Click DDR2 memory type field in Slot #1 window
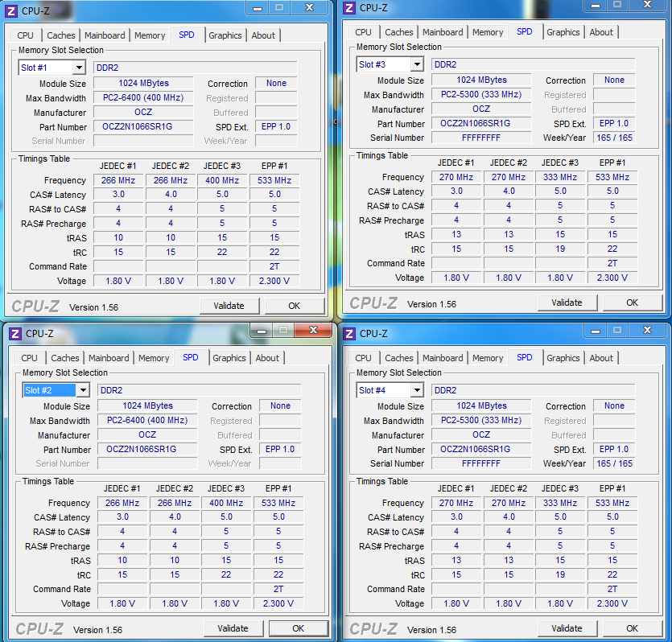This screenshot has height=642, width=672. pyautogui.click(x=195, y=68)
